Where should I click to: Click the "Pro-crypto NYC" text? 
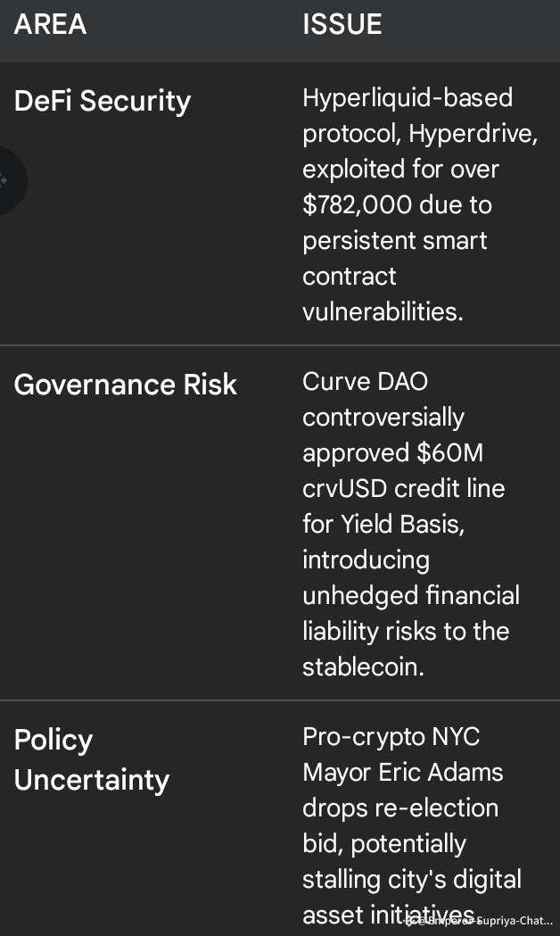tap(391, 736)
